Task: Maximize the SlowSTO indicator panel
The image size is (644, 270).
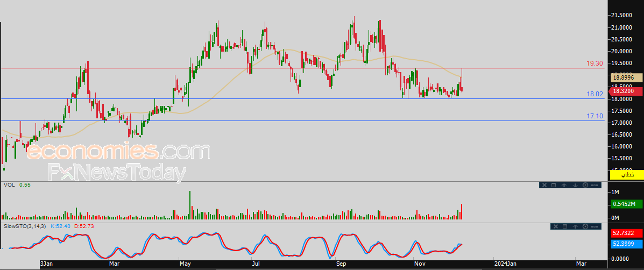Action: 564,226
